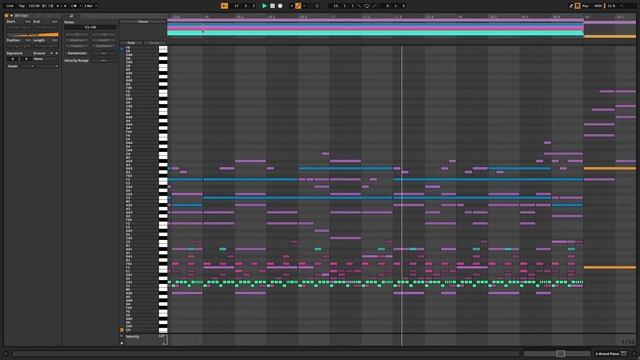This screenshot has height=360, width=640.
Task: Click the arrangement position field
Action: pos(244,6)
